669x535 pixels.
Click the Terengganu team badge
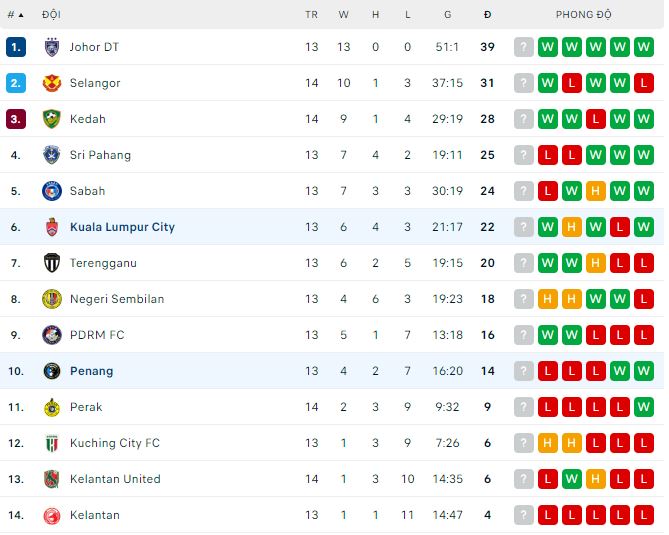(x=52, y=263)
